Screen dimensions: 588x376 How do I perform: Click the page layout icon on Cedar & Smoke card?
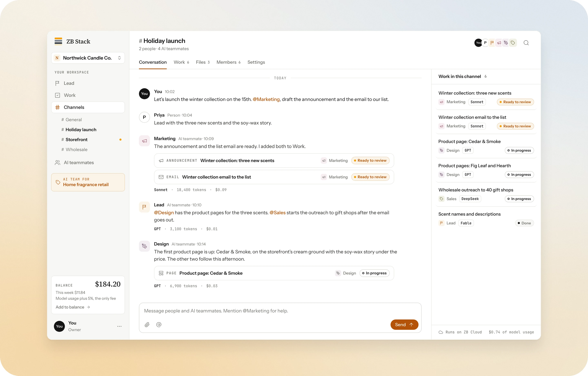tap(161, 273)
